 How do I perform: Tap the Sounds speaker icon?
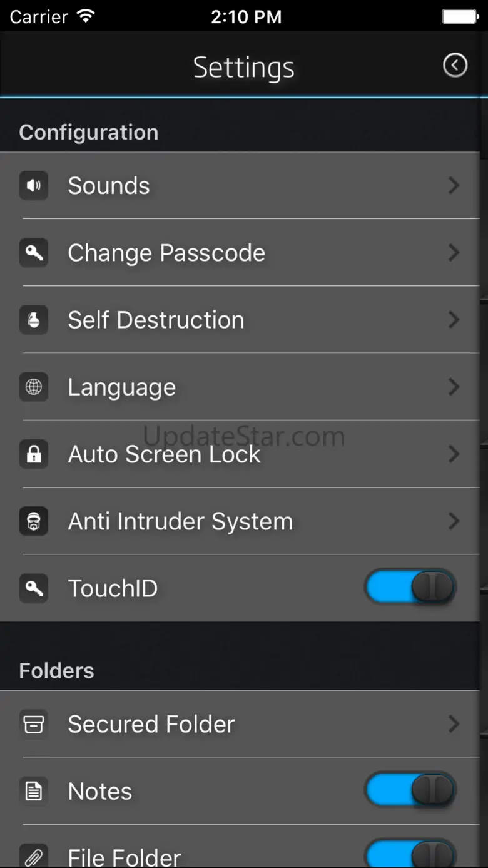coord(34,186)
